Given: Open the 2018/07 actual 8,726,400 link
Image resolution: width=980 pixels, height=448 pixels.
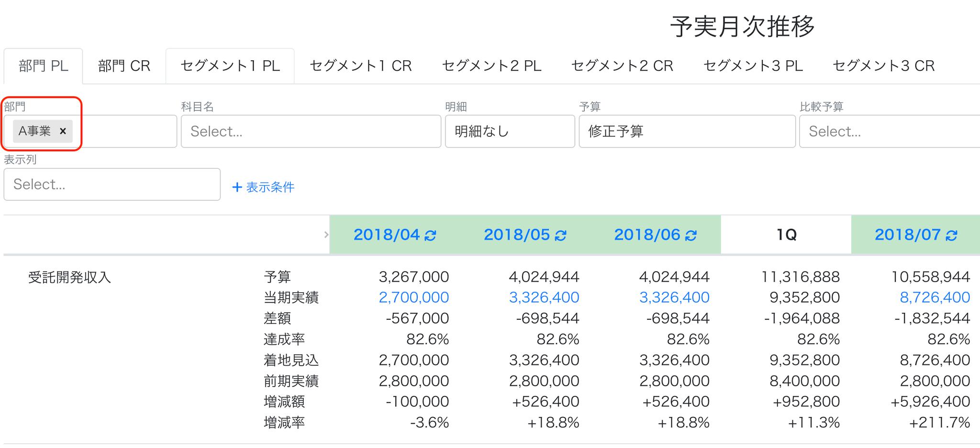Looking at the screenshot, I should 935,297.
